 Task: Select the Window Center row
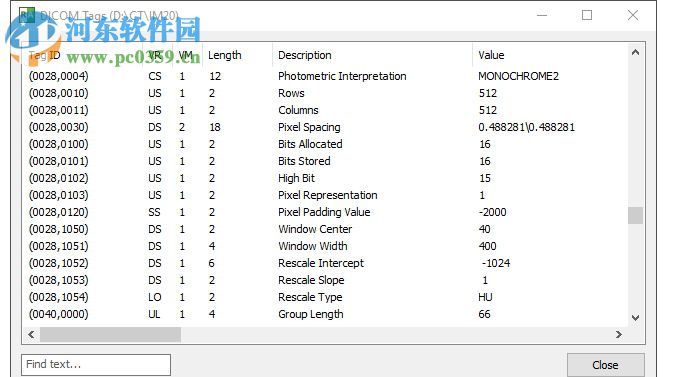point(325,229)
